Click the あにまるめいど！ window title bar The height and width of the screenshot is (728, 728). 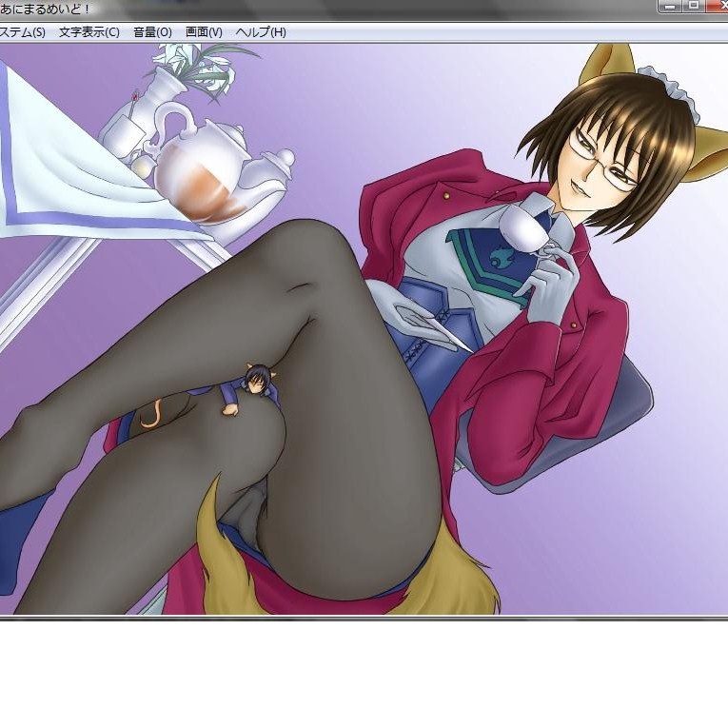click(x=285, y=8)
